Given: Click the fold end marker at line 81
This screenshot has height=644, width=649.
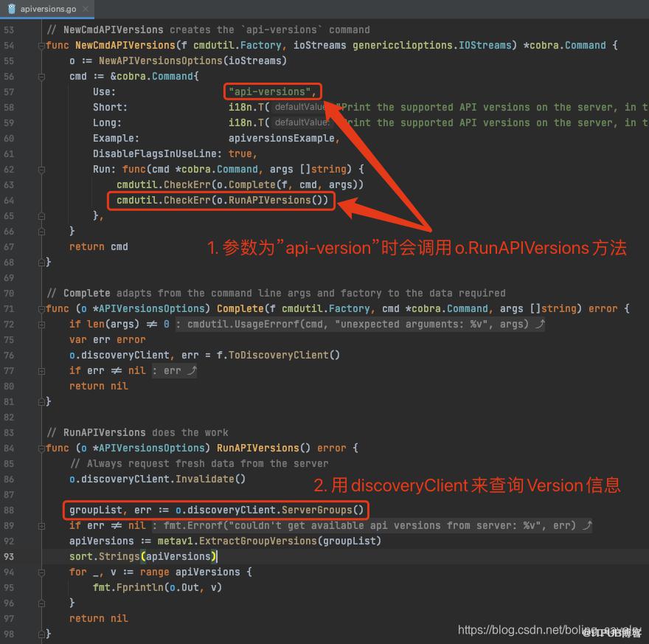Looking at the screenshot, I should point(41,402).
